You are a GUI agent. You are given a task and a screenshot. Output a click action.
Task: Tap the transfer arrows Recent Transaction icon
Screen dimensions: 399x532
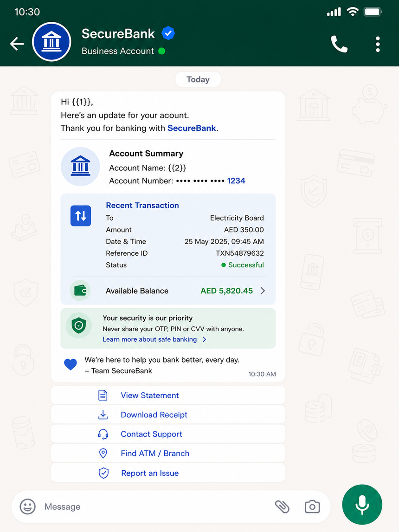point(81,216)
